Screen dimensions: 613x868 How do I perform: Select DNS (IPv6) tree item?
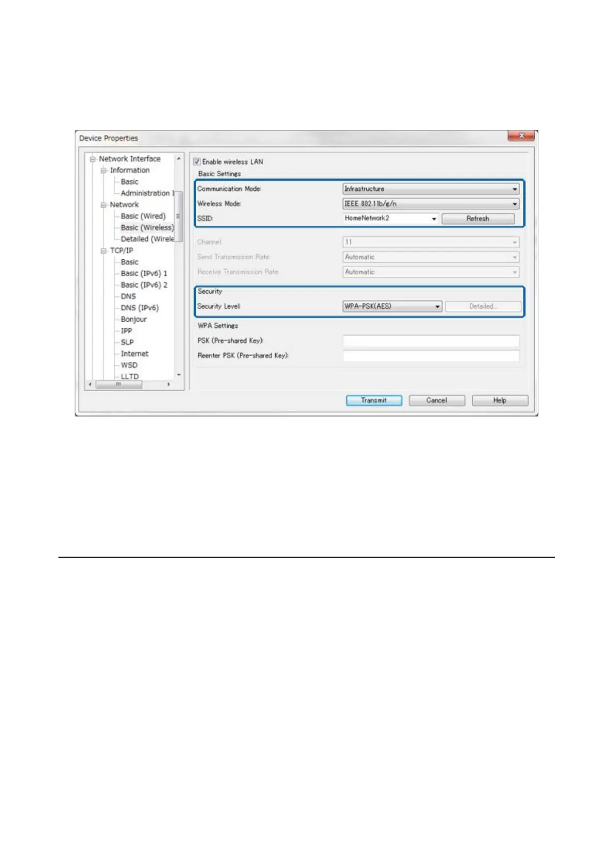tap(140, 308)
